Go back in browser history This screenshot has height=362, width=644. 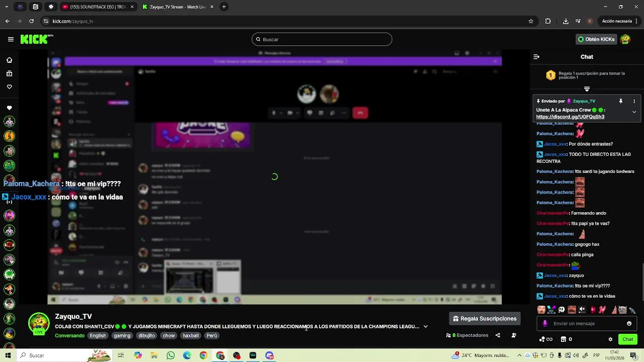pos(7,21)
